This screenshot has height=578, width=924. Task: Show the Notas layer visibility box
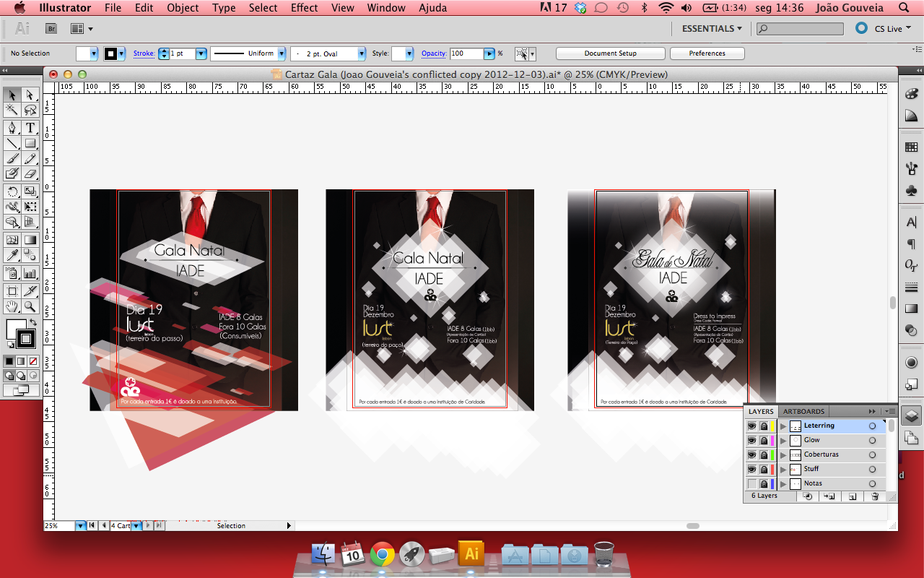pyautogui.click(x=752, y=484)
